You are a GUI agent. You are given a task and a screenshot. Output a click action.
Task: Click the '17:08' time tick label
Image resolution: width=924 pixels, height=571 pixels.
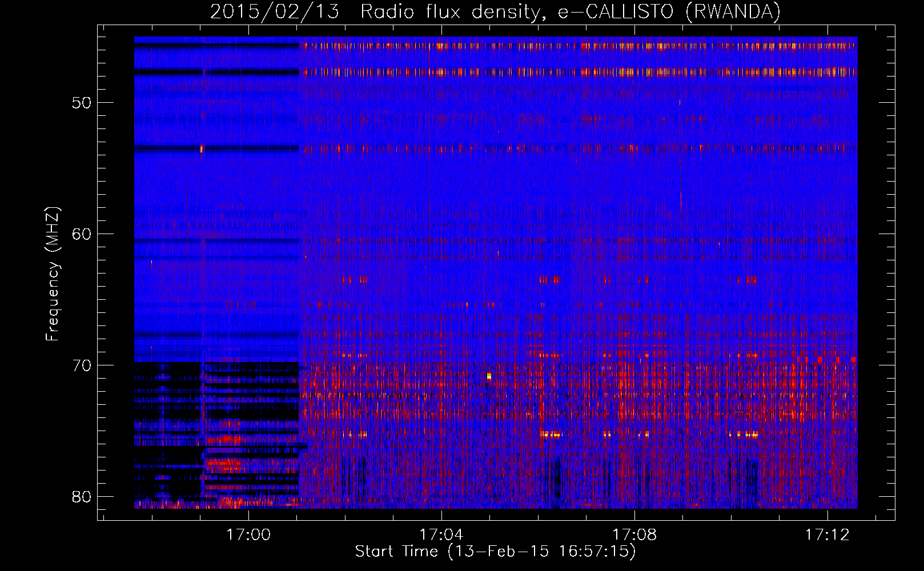click(634, 535)
